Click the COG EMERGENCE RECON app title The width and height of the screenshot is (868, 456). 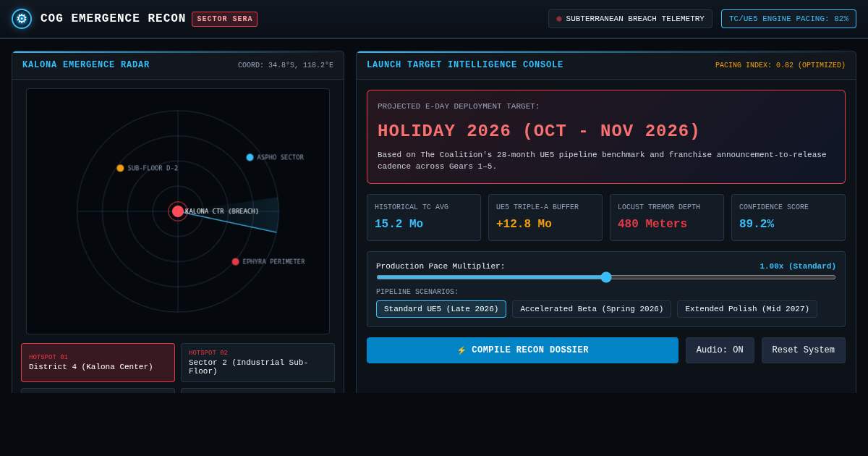tap(113, 19)
